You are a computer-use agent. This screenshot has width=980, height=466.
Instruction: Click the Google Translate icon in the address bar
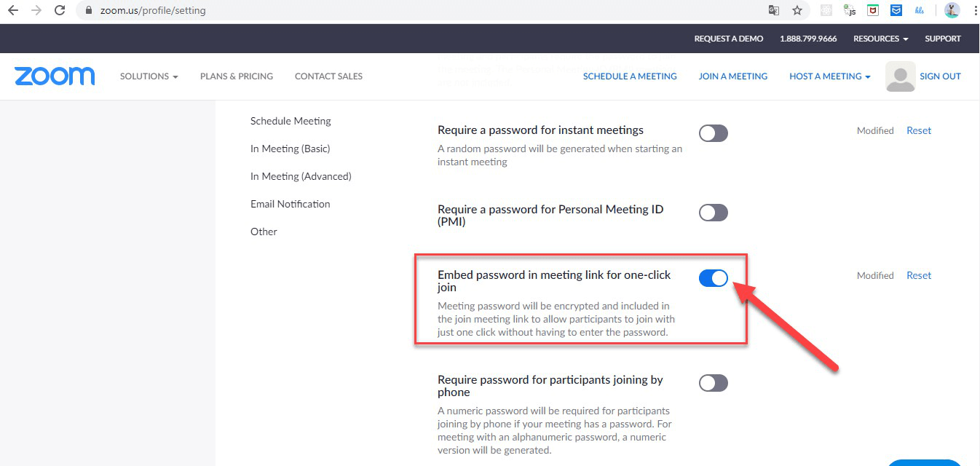tap(774, 11)
